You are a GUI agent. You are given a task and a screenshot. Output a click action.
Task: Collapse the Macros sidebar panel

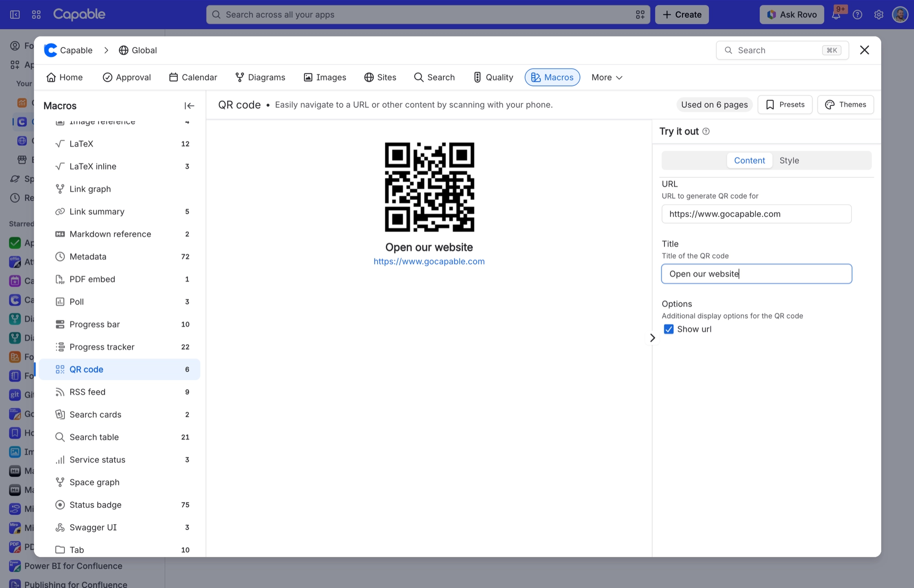tap(189, 106)
